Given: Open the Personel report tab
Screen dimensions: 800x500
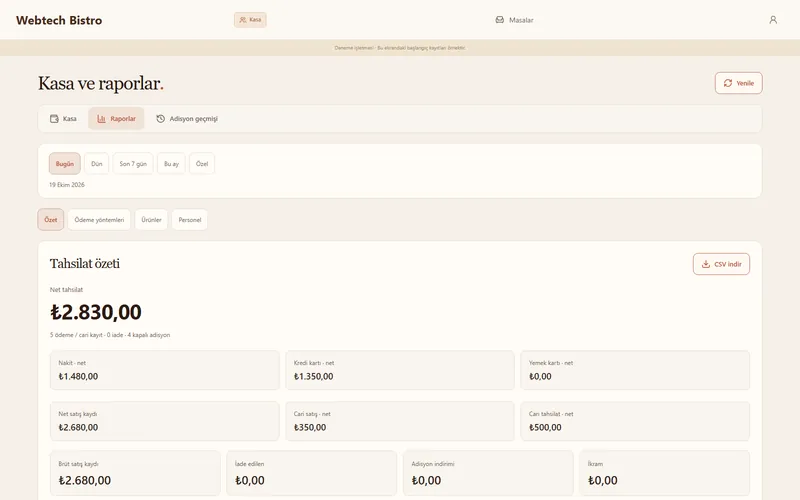Looking at the screenshot, I should 190,220.
